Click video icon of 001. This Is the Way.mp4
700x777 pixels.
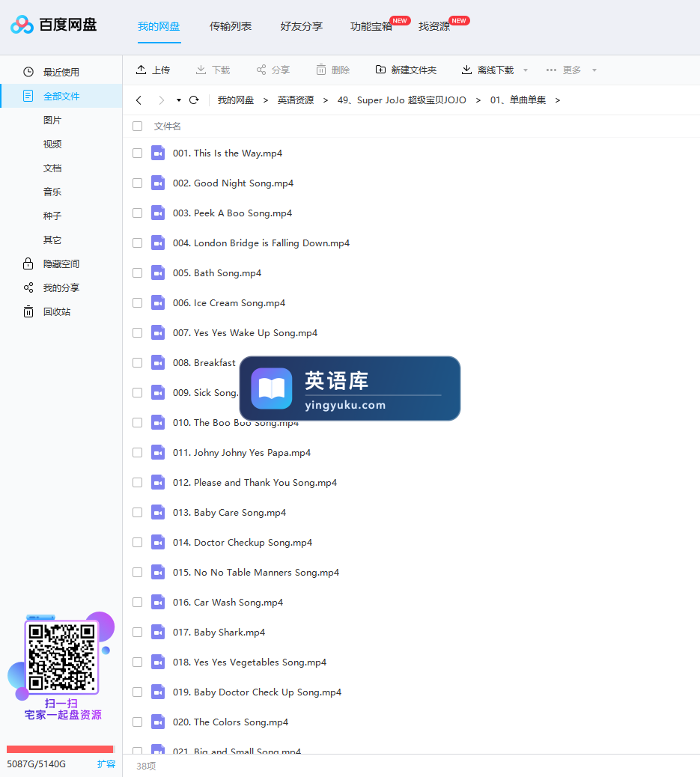tap(158, 153)
